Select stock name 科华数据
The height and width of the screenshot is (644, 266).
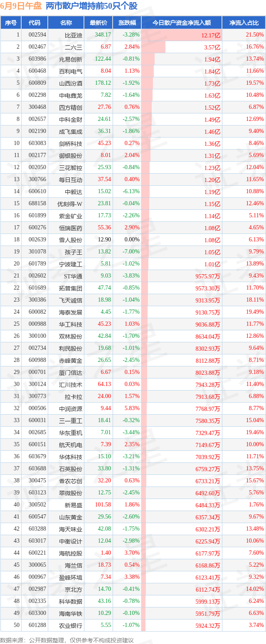71,601
